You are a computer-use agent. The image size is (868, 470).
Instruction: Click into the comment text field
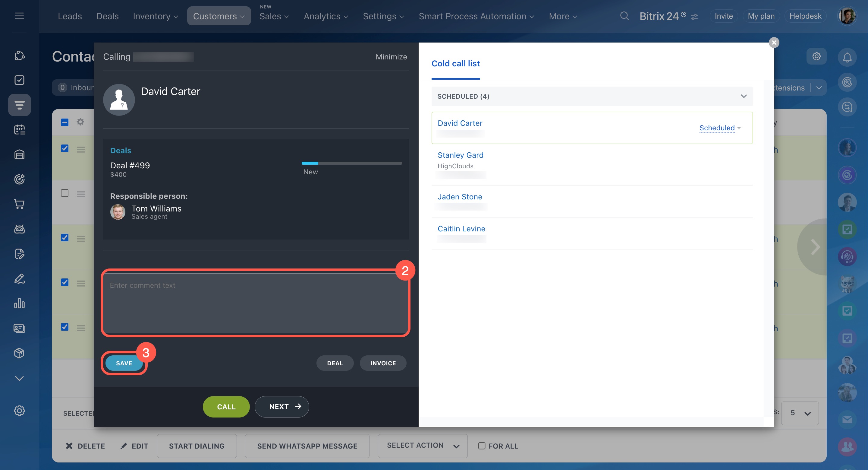pyautogui.click(x=255, y=303)
